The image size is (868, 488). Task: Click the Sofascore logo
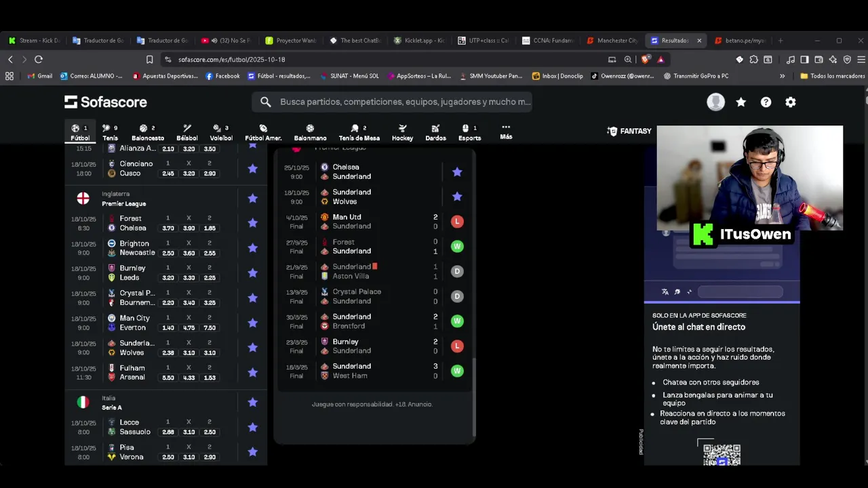[106, 102]
